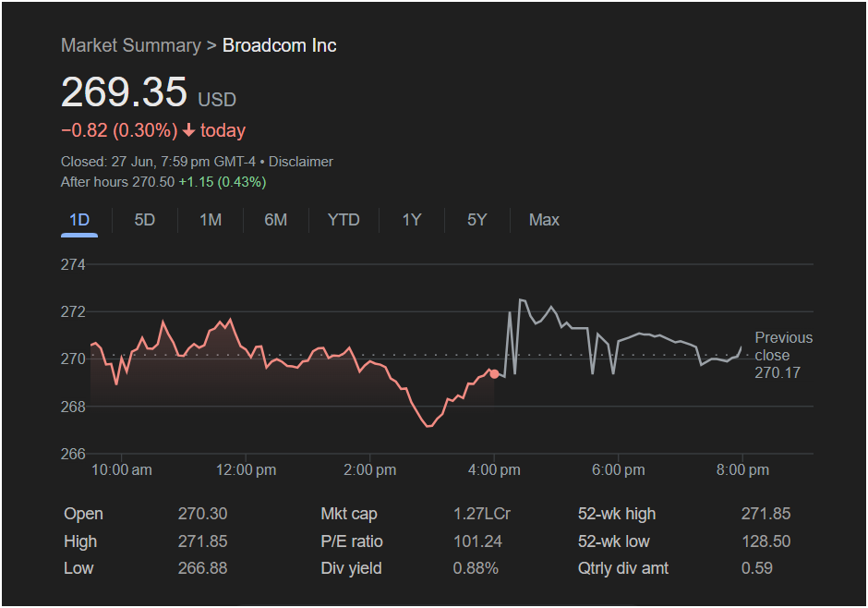
Task: Click the 269.35 current price
Action: [x=124, y=91]
